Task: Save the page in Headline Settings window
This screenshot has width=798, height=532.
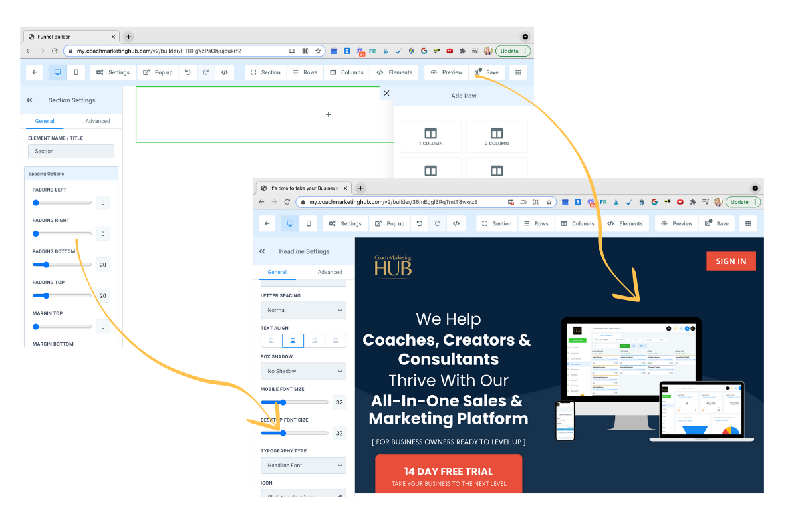Action: coord(717,223)
